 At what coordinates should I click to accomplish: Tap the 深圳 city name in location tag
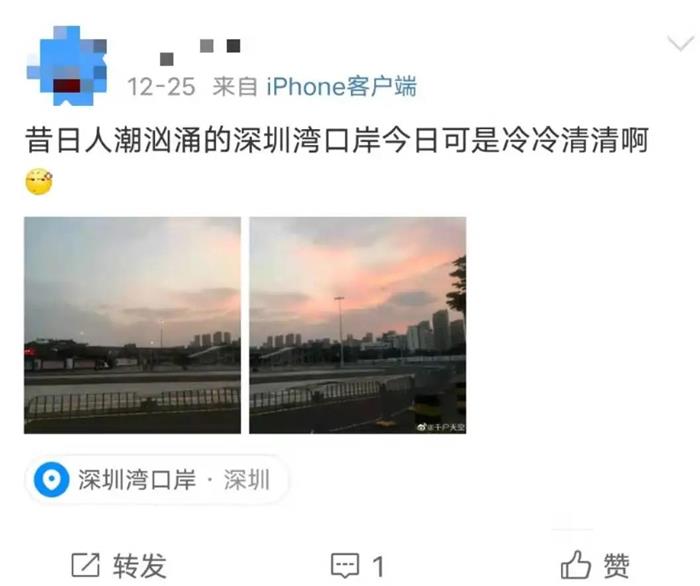[247, 480]
